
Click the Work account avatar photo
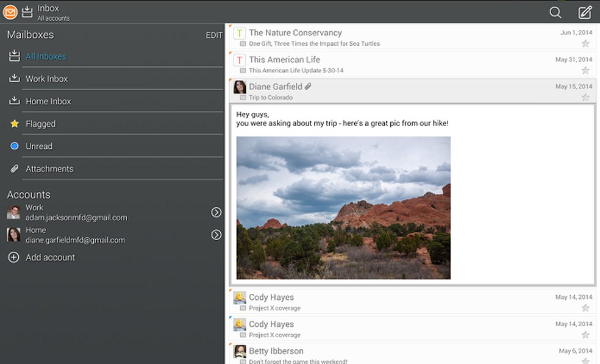tap(13, 212)
